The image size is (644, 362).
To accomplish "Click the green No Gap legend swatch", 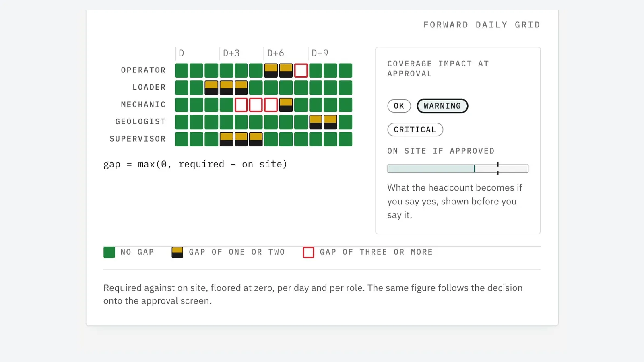I will [109, 252].
